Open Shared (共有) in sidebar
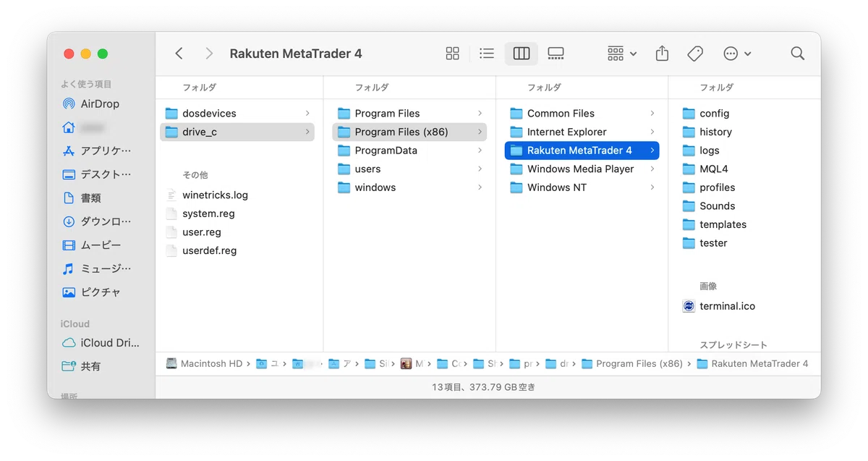868x461 pixels. pyautogui.click(x=82, y=367)
